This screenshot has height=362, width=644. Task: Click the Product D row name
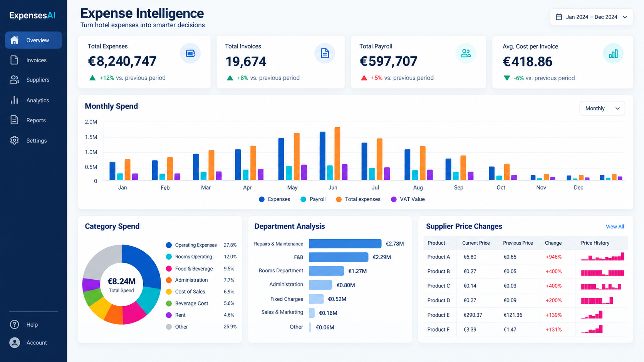tap(438, 300)
